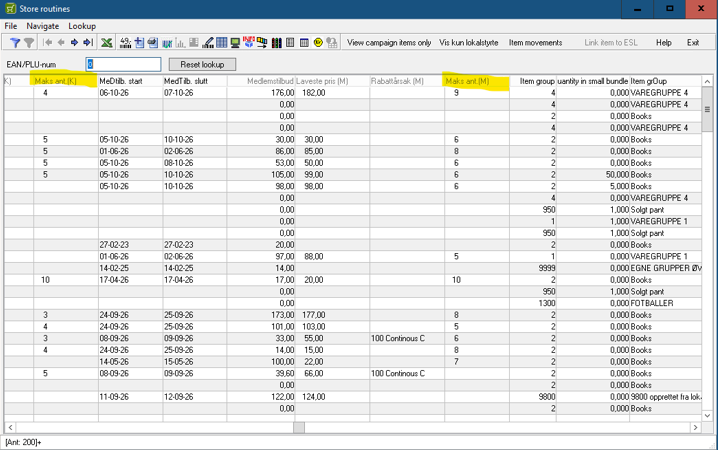
Task: Click vertical scrollbar down arrow
Action: tap(707, 416)
